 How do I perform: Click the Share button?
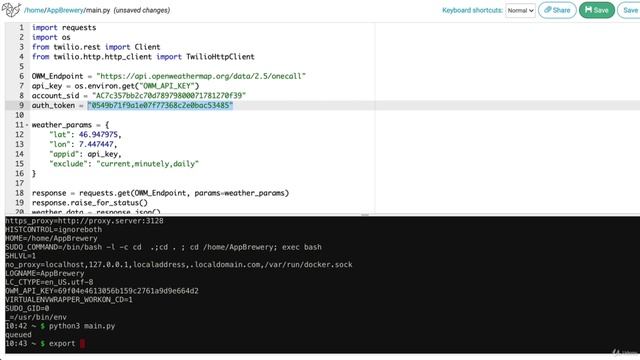[557, 10]
